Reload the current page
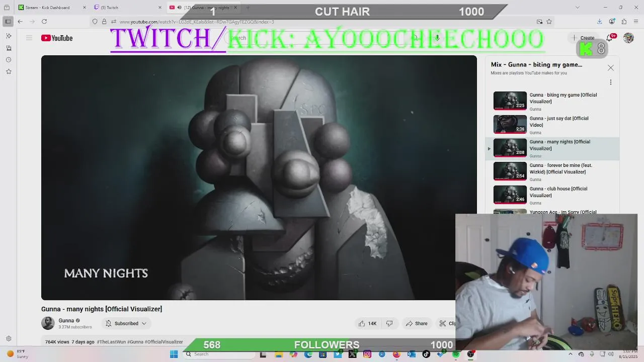This screenshot has height=362, width=644. [x=44, y=22]
